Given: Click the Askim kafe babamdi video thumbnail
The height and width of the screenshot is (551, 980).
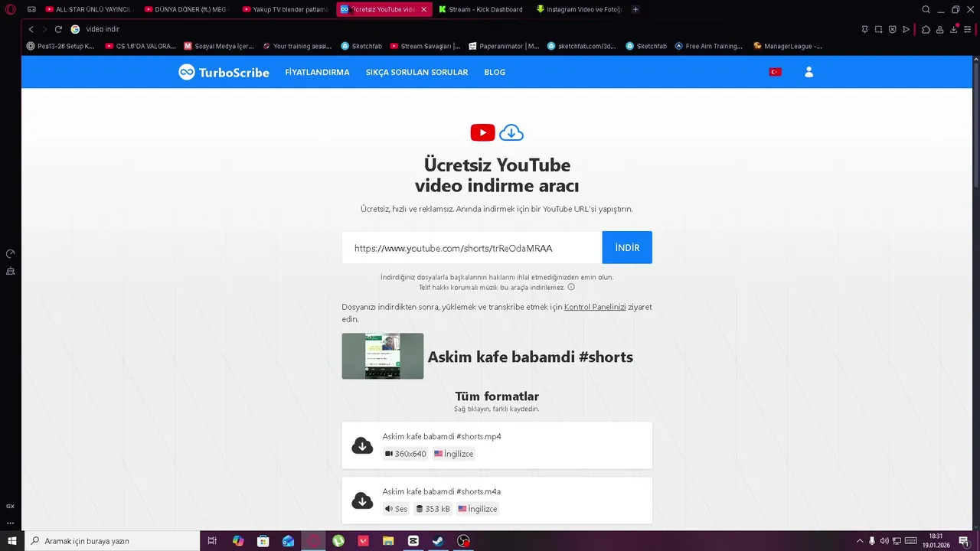Looking at the screenshot, I should [383, 356].
